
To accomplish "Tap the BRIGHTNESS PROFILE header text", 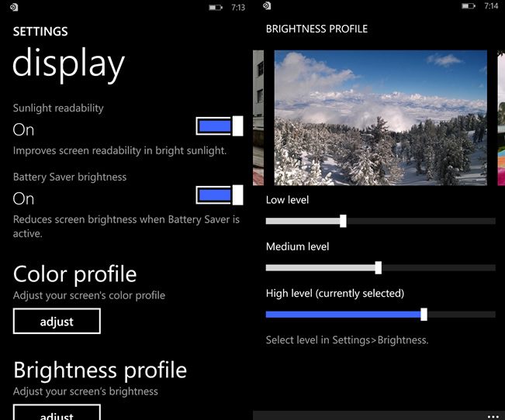I will point(316,29).
